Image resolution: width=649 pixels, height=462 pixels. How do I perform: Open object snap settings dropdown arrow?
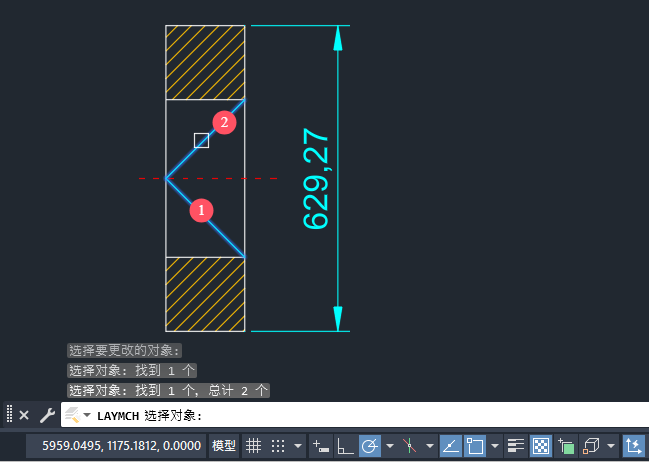(495, 446)
